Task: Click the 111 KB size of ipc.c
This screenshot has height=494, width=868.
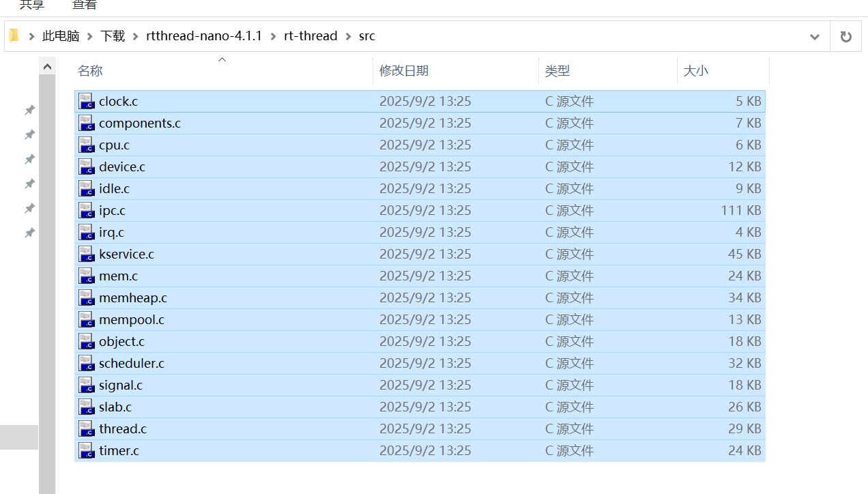Action: [741, 210]
